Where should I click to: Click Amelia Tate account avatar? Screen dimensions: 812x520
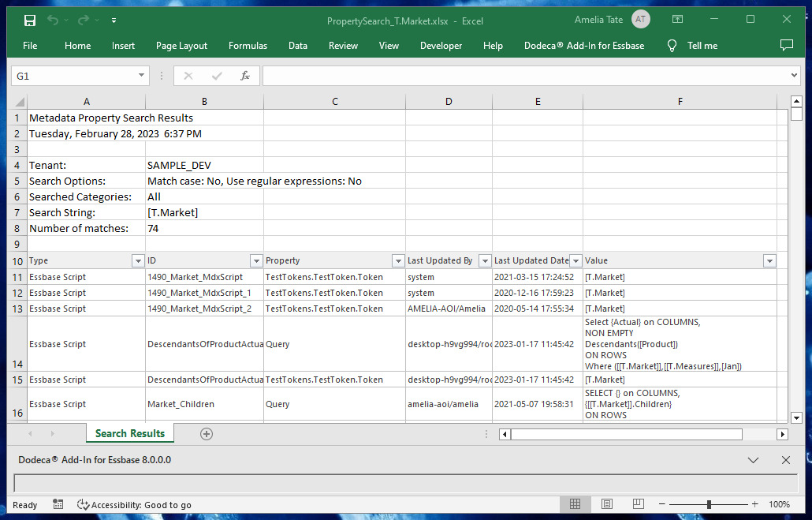click(x=641, y=20)
